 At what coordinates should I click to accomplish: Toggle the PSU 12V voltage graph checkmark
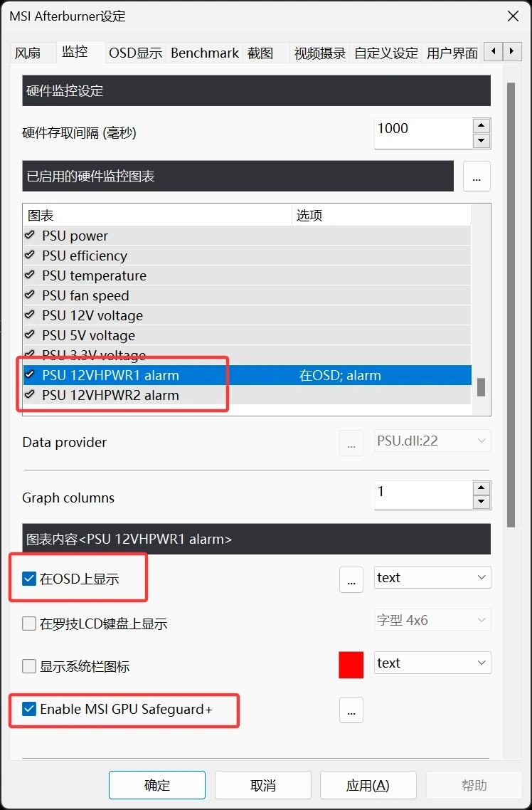tap(30, 315)
